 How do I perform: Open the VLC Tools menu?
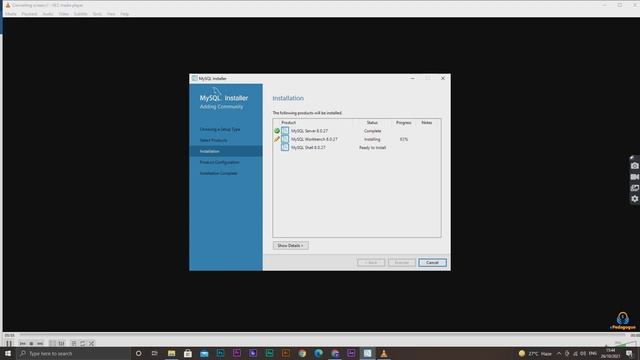pos(97,14)
